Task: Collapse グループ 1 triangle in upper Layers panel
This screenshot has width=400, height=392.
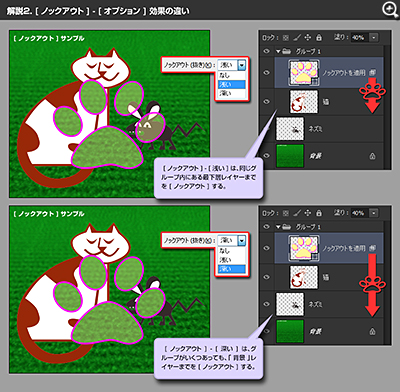Action: [278, 51]
